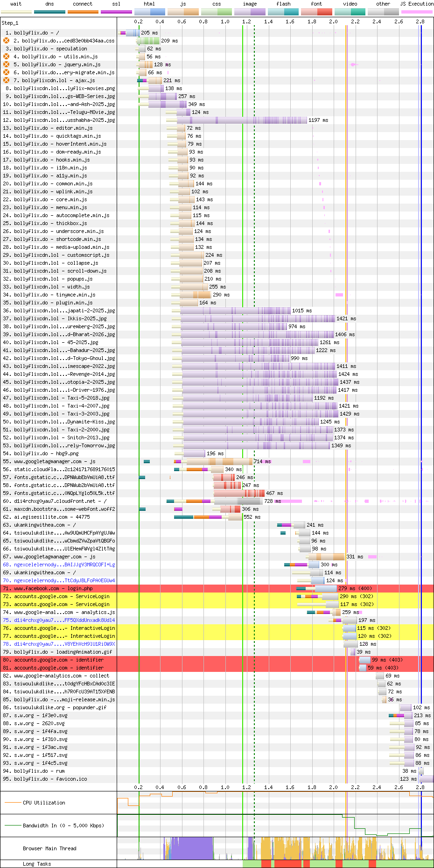
Task: Click render-blocking icon beside utils.min.js
Action: tap(7, 56)
